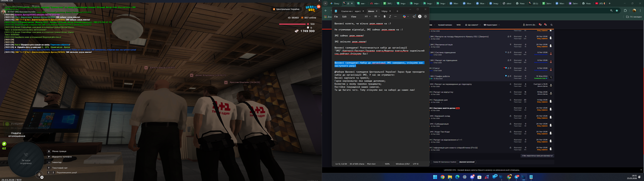Select Інвентар in game HUD

pos(56,162)
